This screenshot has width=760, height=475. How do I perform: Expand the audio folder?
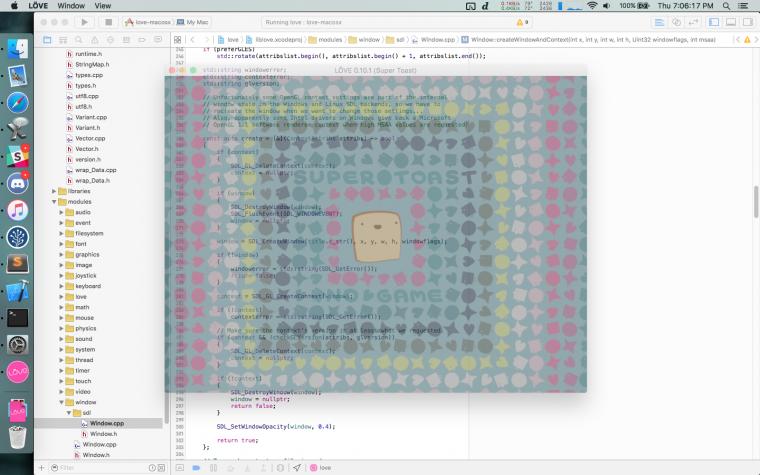coord(61,212)
